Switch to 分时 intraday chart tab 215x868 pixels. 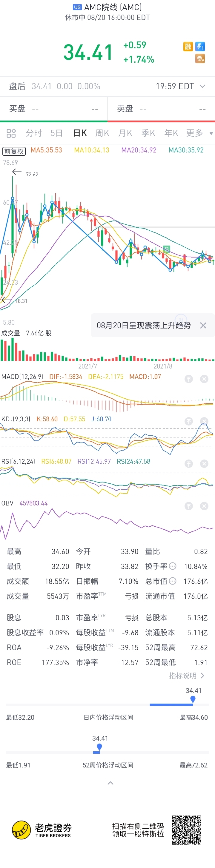pos(34,133)
